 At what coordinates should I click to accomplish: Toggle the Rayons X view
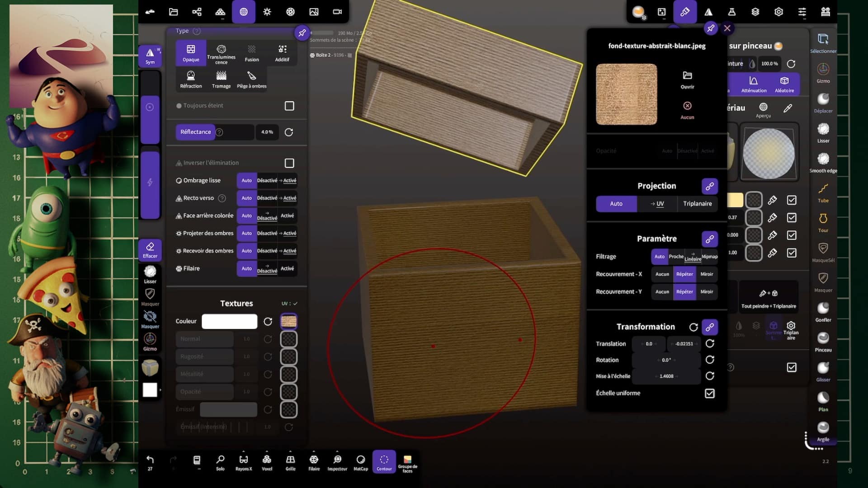[243, 462]
